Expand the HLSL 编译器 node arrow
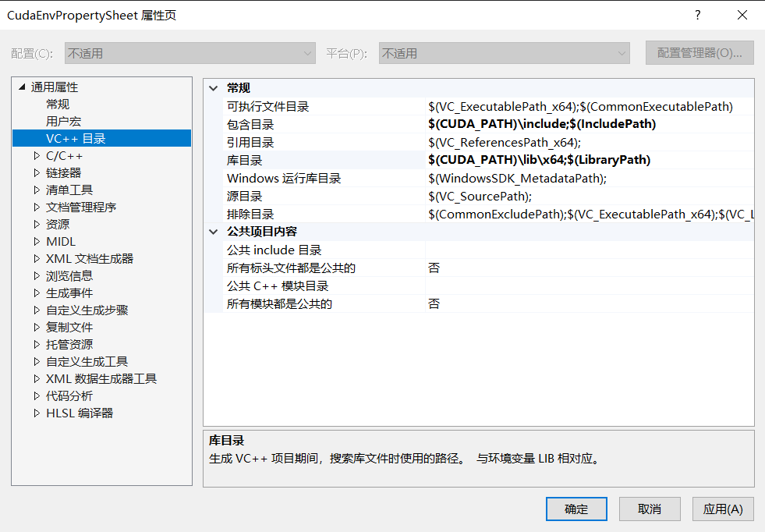The height and width of the screenshot is (532, 765). click(x=37, y=413)
